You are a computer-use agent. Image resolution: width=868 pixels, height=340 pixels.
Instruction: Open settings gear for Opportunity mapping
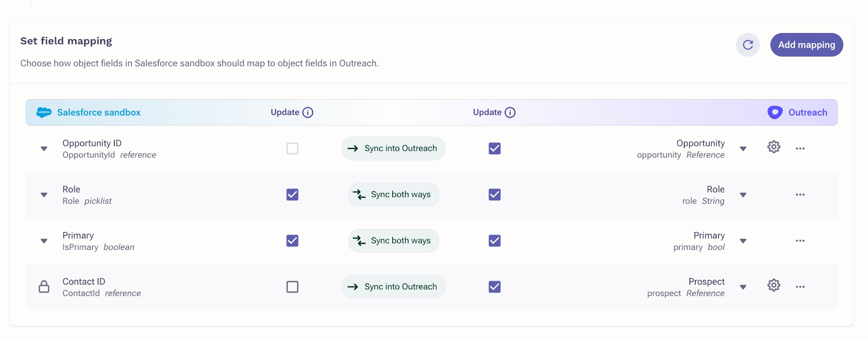(774, 147)
